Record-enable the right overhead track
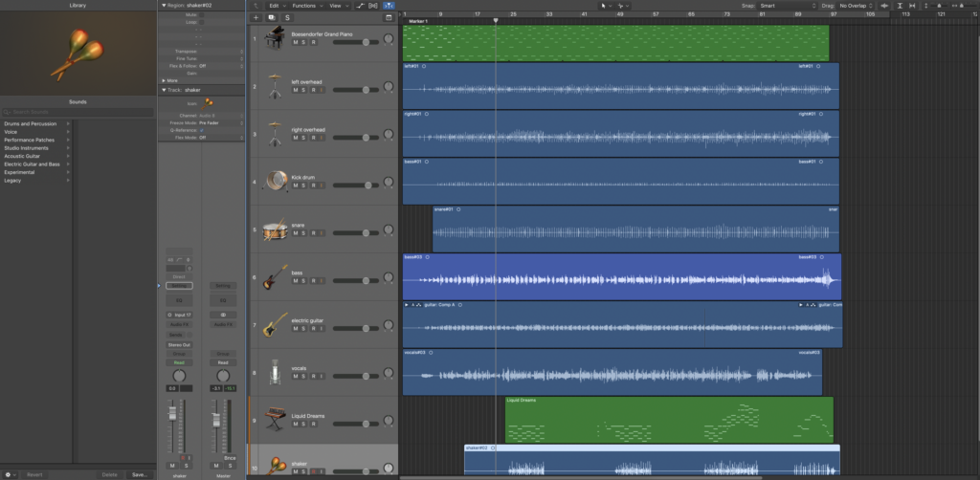 tap(313, 138)
